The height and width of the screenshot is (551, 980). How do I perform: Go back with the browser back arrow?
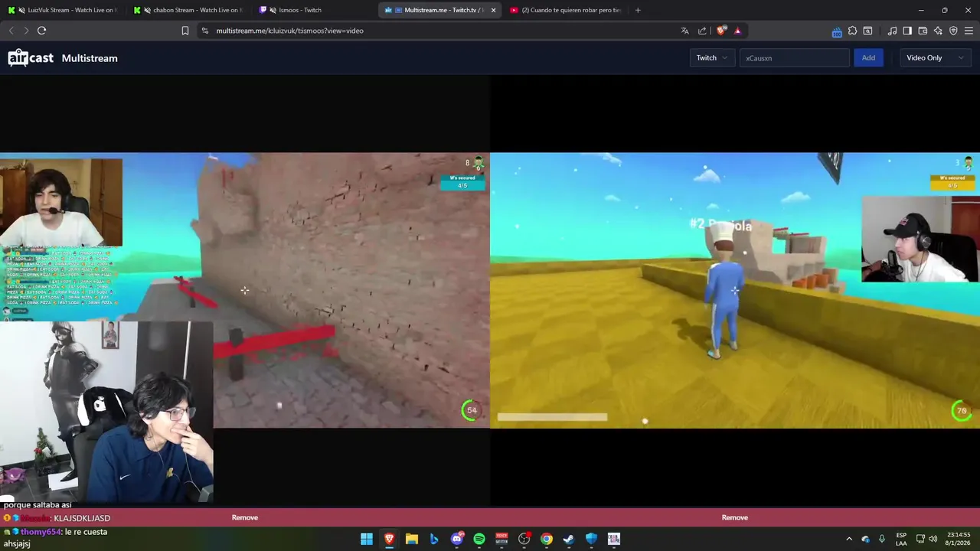(11, 31)
